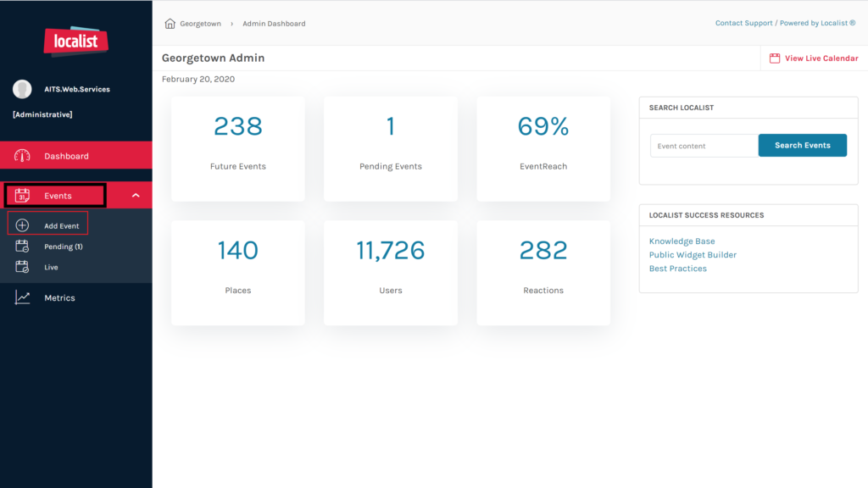
Task: Open the Public Widget Builder link
Action: pyautogui.click(x=693, y=255)
